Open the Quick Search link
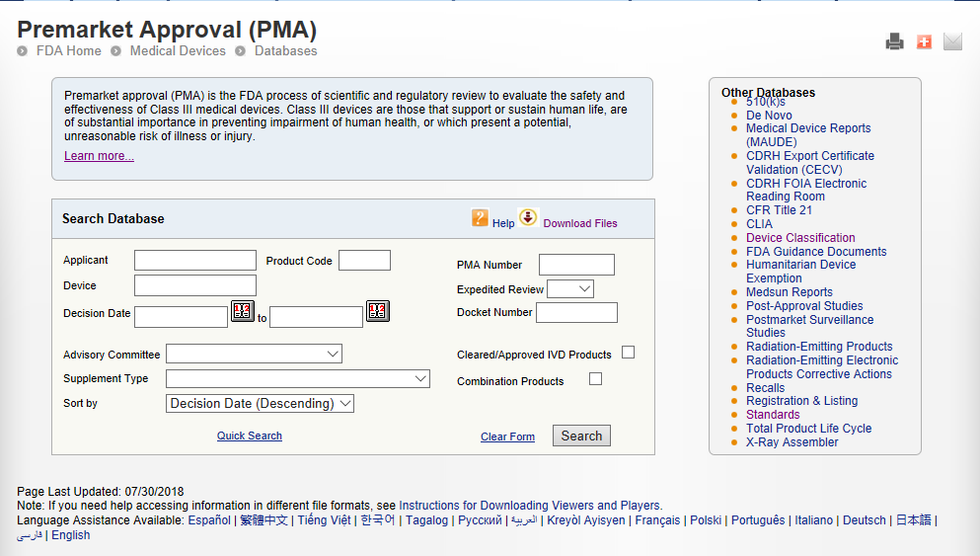Screen dimensions: 980x556 point(250,436)
